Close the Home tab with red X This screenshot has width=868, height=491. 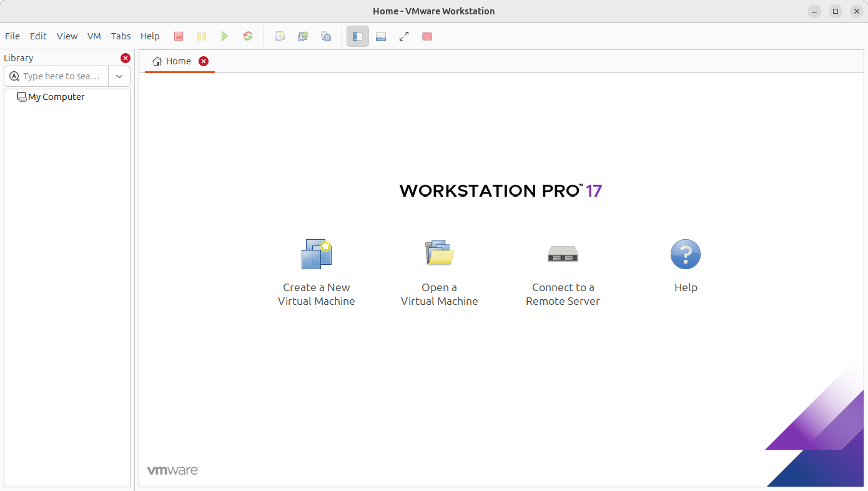(x=204, y=61)
